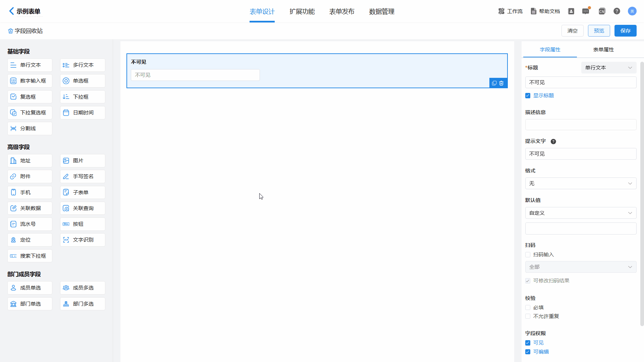Image resolution: width=644 pixels, height=362 pixels.
Task: Copy the selected 不可见 field
Action: click(x=494, y=83)
